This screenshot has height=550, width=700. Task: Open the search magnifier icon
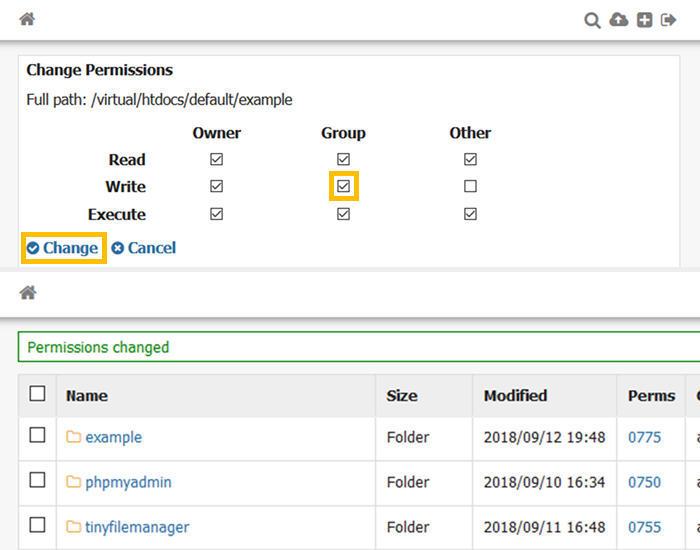[x=593, y=20]
